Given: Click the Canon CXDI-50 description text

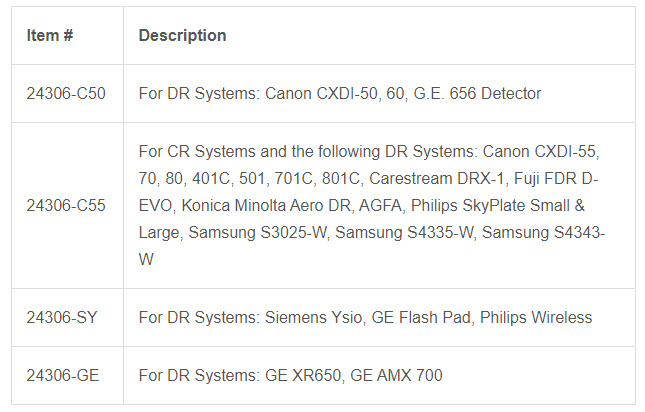Looking at the screenshot, I should [x=321, y=94].
